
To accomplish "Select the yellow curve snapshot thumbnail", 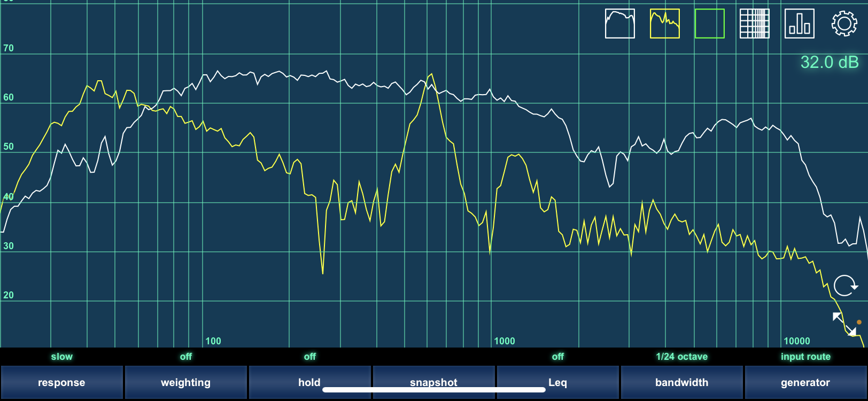I will tap(664, 24).
